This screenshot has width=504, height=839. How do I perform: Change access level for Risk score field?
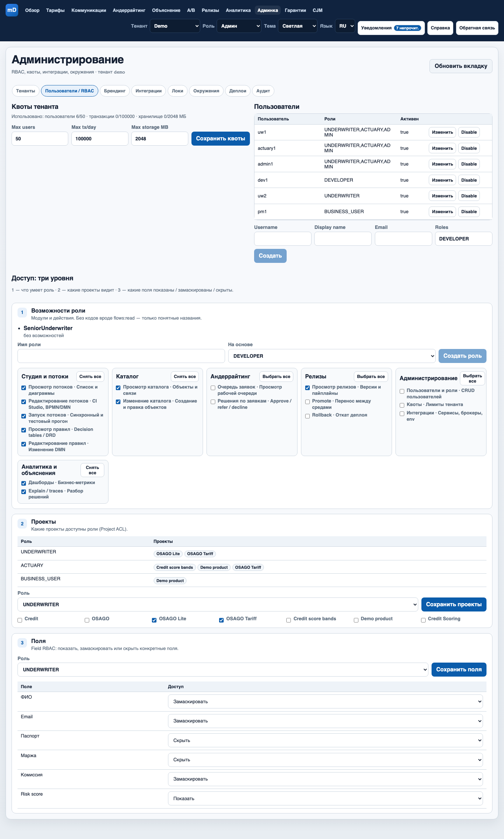[325, 798]
